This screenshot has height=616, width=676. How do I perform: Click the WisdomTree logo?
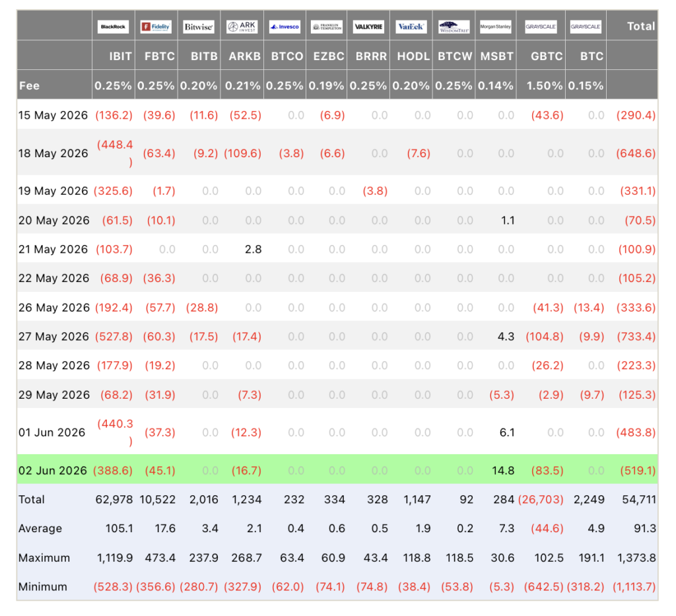pos(454,26)
